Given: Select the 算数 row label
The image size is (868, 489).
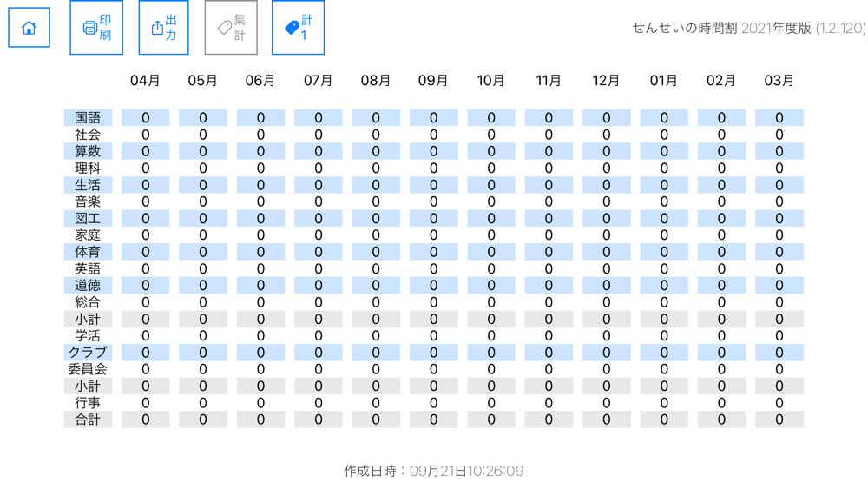Looking at the screenshot, I should (88, 151).
